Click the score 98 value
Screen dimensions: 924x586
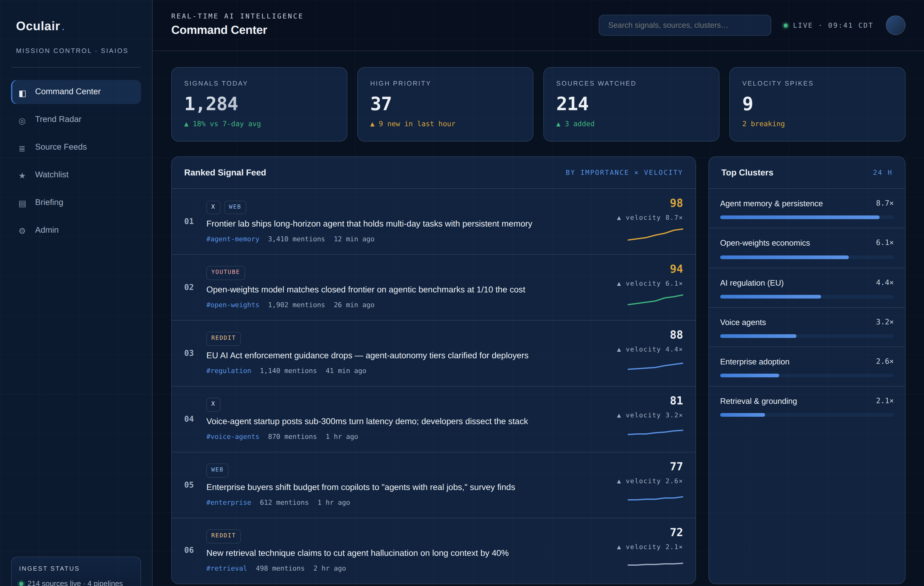coord(676,203)
